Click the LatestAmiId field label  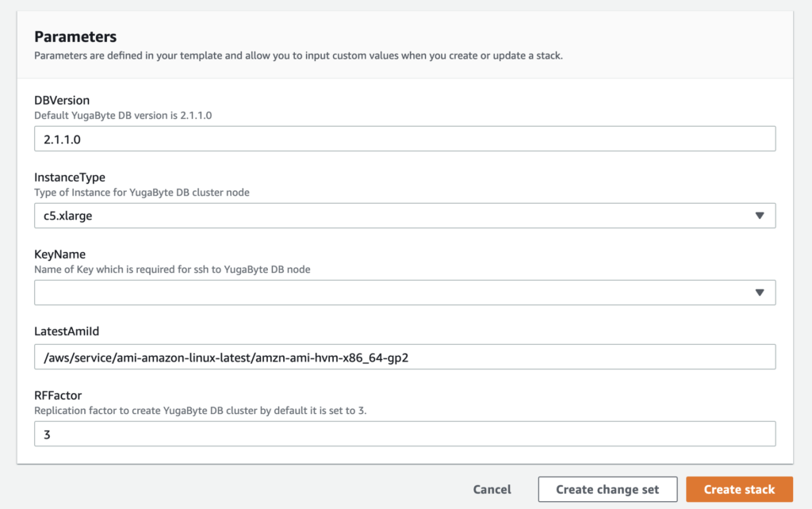67,331
